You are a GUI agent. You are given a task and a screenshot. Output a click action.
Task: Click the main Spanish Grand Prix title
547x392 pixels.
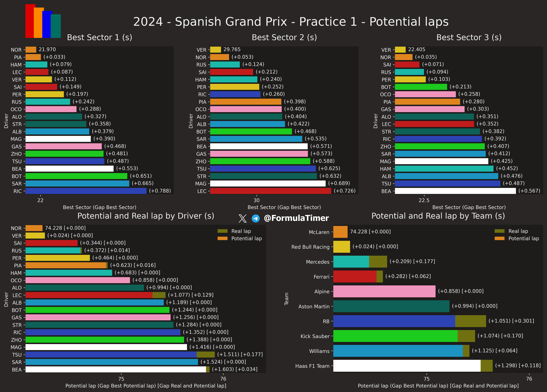coord(291,22)
